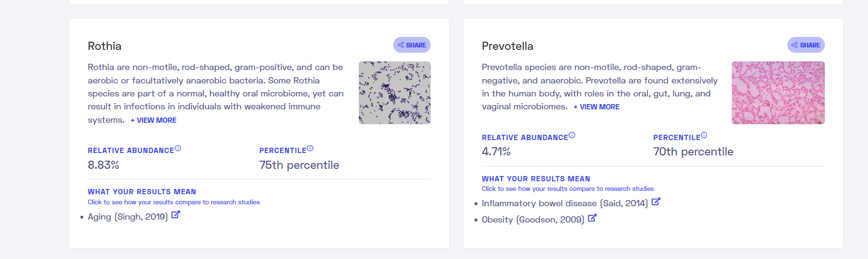Expand Rothia description with View More

click(153, 120)
